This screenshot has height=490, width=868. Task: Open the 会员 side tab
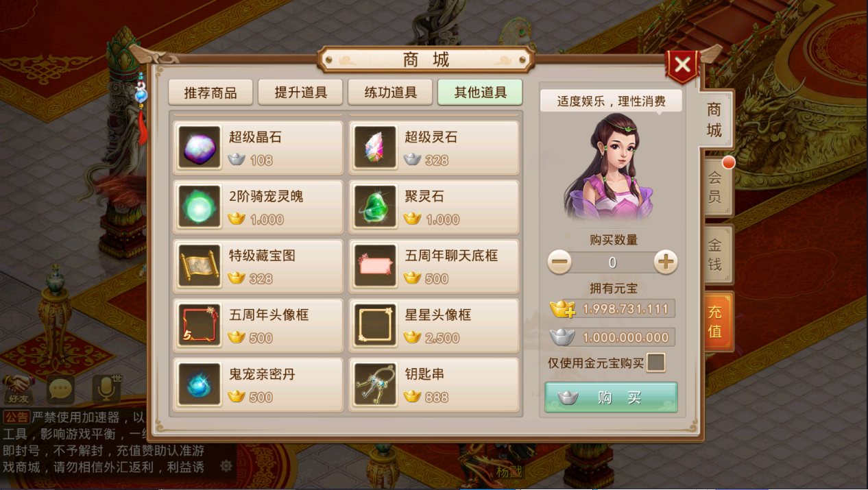coord(715,187)
